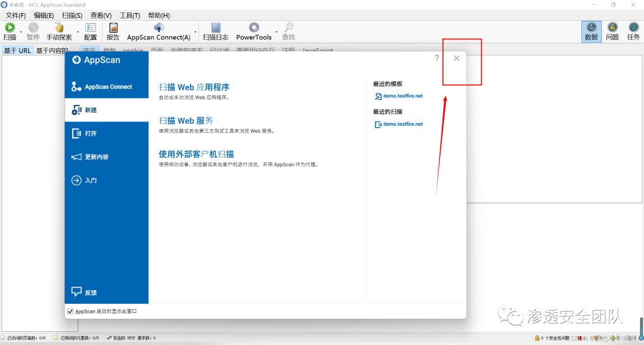
Task: Open the 报告 report toolbar icon
Action: 113,27
